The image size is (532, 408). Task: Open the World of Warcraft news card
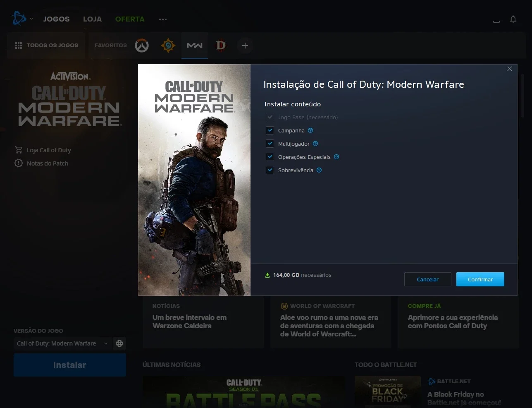[331, 322]
